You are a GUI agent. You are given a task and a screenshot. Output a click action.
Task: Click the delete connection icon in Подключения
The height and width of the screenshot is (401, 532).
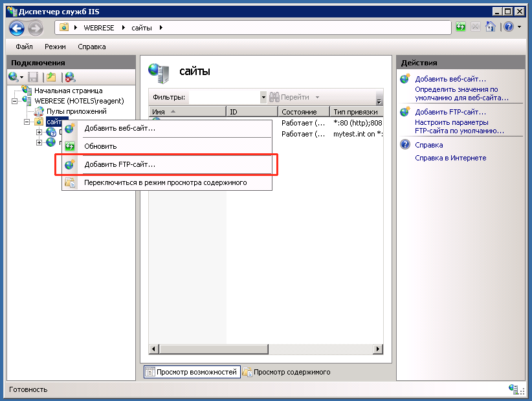(x=71, y=77)
